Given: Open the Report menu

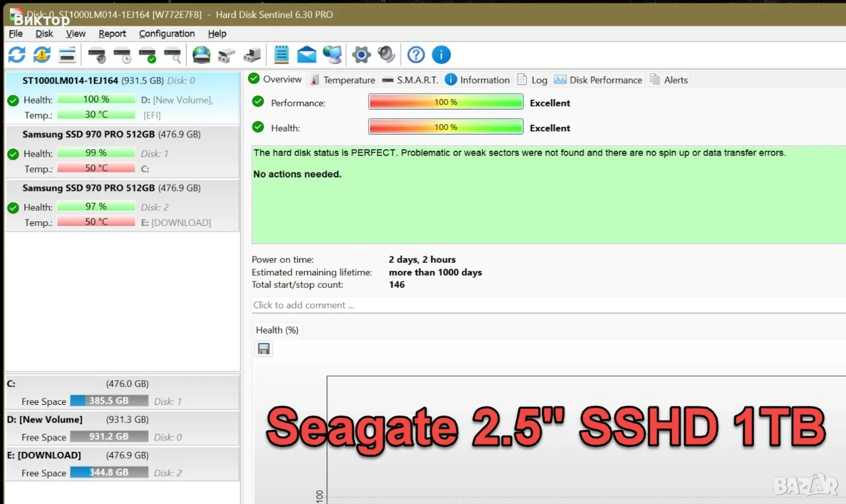Looking at the screenshot, I should 112,34.
